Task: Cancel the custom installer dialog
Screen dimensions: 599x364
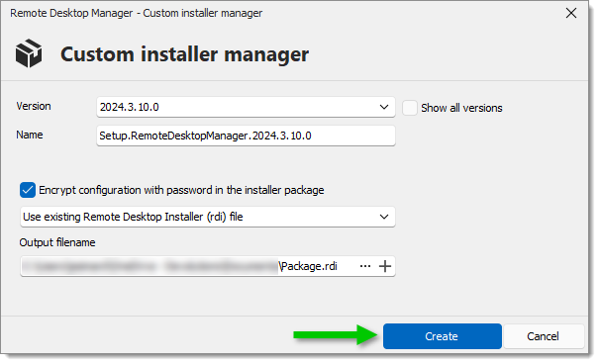Action: click(x=544, y=336)
